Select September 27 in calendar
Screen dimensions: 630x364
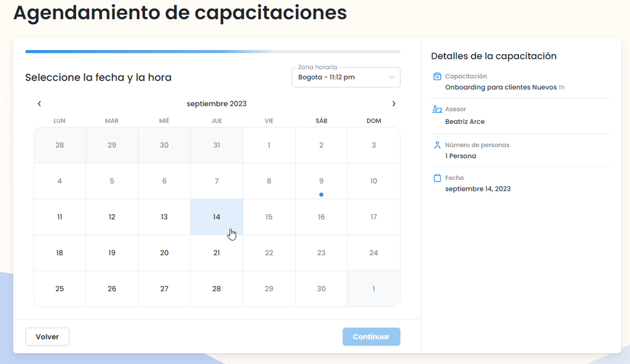[164, 289]
